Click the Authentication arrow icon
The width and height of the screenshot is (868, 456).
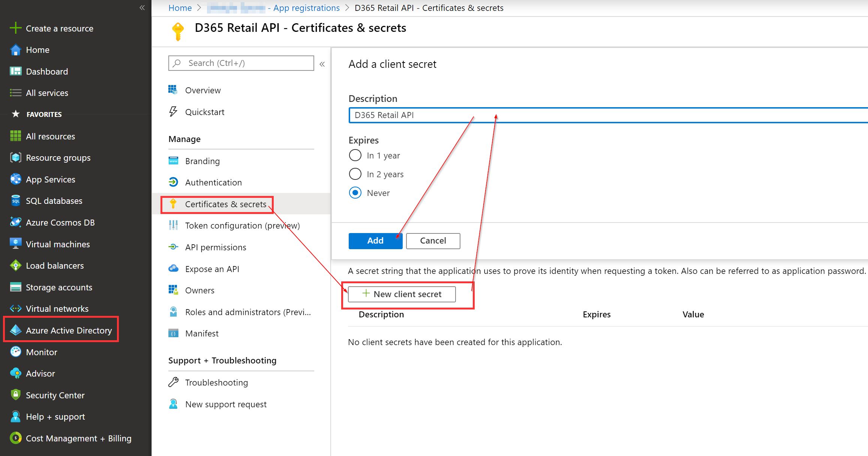(x=173, y=182)
